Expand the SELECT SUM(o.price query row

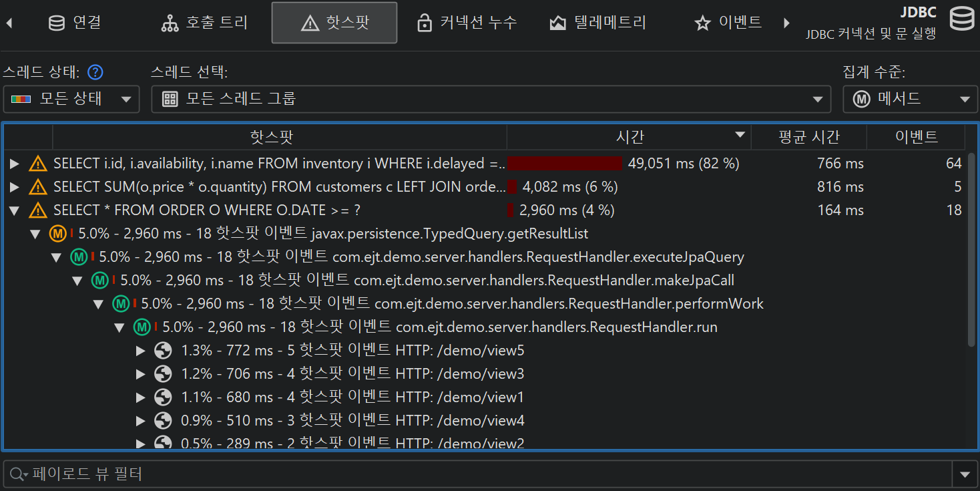(x=15, y=187)
